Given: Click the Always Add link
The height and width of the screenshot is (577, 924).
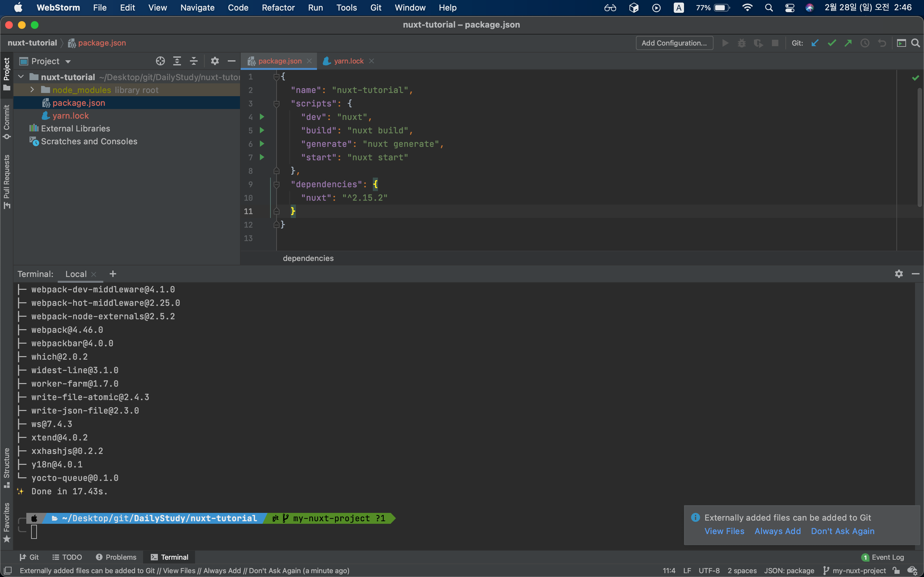Looking at the screenshot, I should pyautogui.click(x=777, y=531).
